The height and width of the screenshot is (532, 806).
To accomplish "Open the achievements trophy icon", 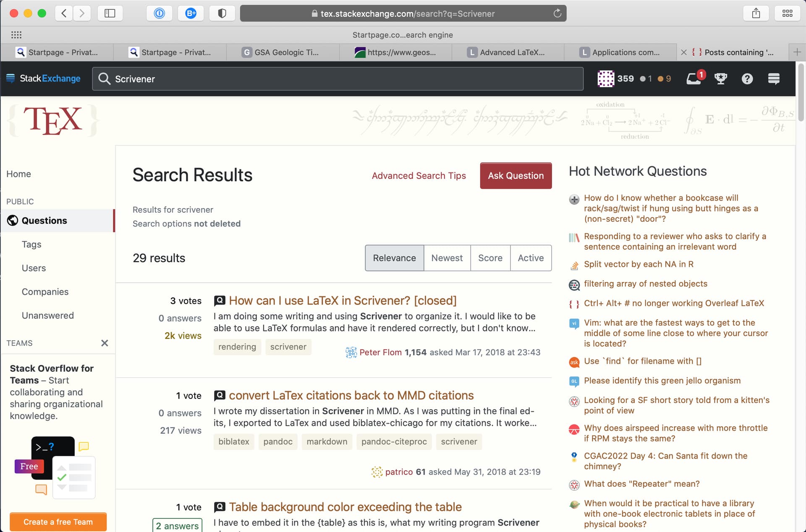I will (x=721, y=78).
